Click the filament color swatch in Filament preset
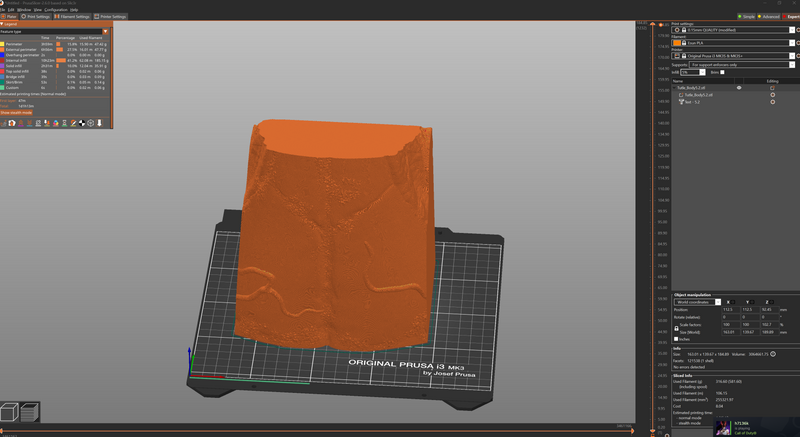Screen dimensions: 800x437 [x=677, y=43]
